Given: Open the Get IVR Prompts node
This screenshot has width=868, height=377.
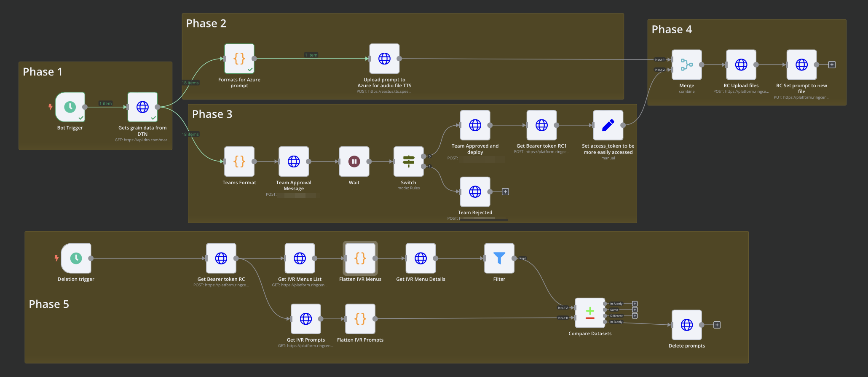Looking at the screenshot, I should click(x=306, y=319).
